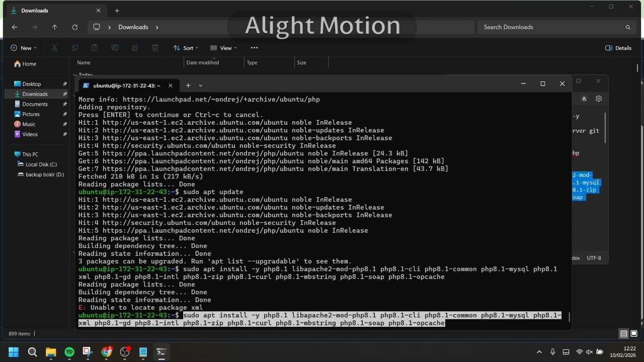Screen dimensions: 644x362
Task: Show hidden system tray icons
Action: click(x=539, y=352)
